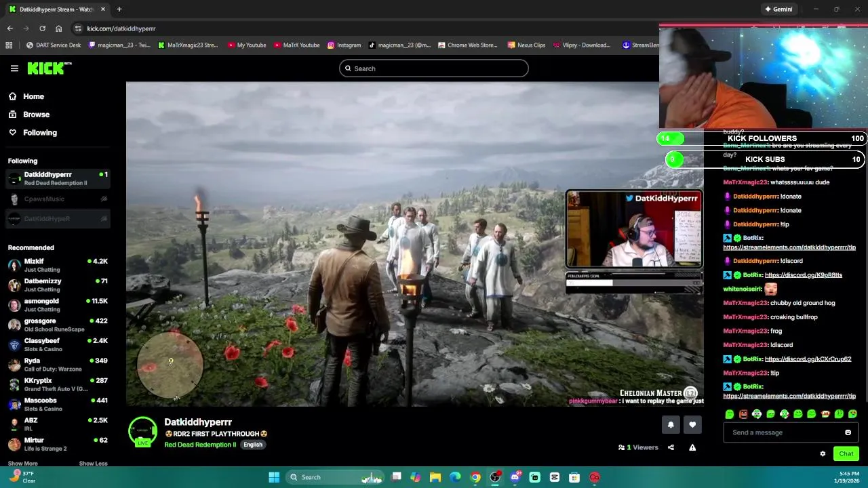Click the site info icon in address bar
Screen dimensions: 868x488
click(x=78, y=28)
